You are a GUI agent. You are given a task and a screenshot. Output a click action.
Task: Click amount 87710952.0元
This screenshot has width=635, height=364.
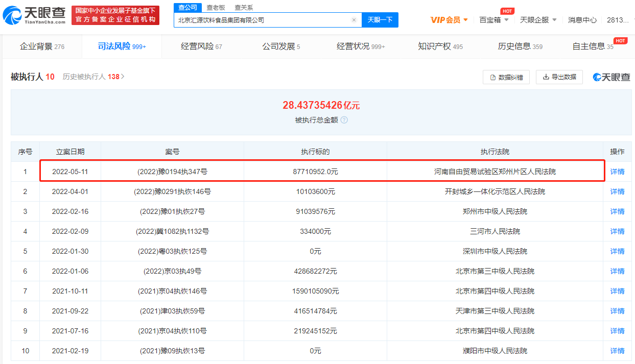coord(315,172)
